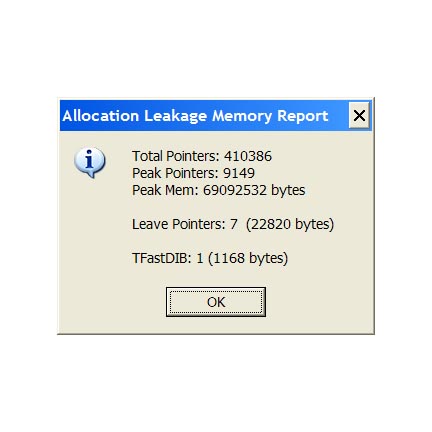Select the Leave Pointers label

tap(179, 224)
